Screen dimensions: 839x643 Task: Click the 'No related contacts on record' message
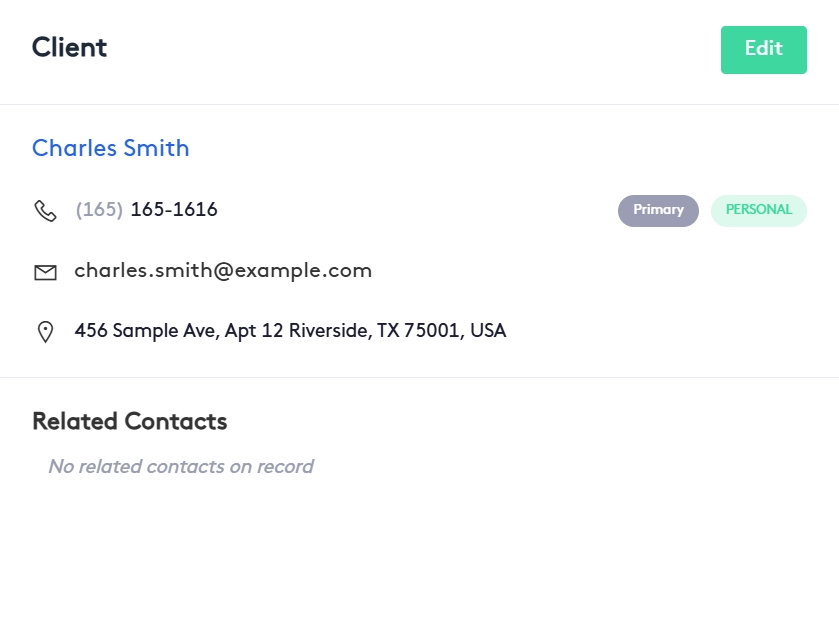pos(180,466)
